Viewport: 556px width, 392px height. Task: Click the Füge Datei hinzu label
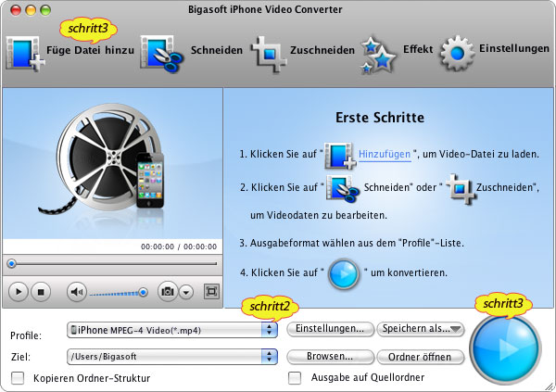click(91, 50)
